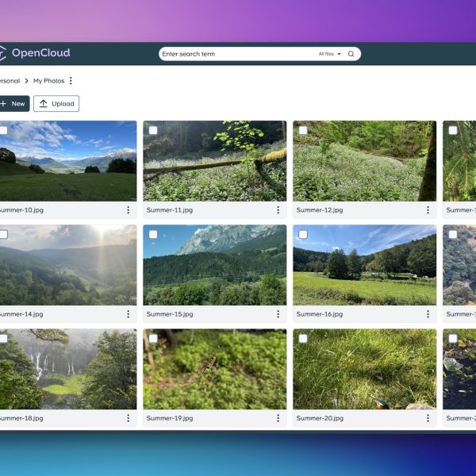Click the OpenCloud logo icon
The width and height of the screenshot is (476, 476).
[x=2, y=53]
